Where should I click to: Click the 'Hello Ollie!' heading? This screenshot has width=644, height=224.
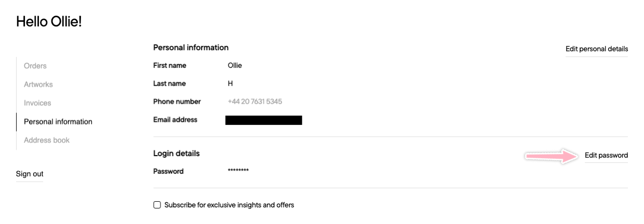tap(49, 22)
